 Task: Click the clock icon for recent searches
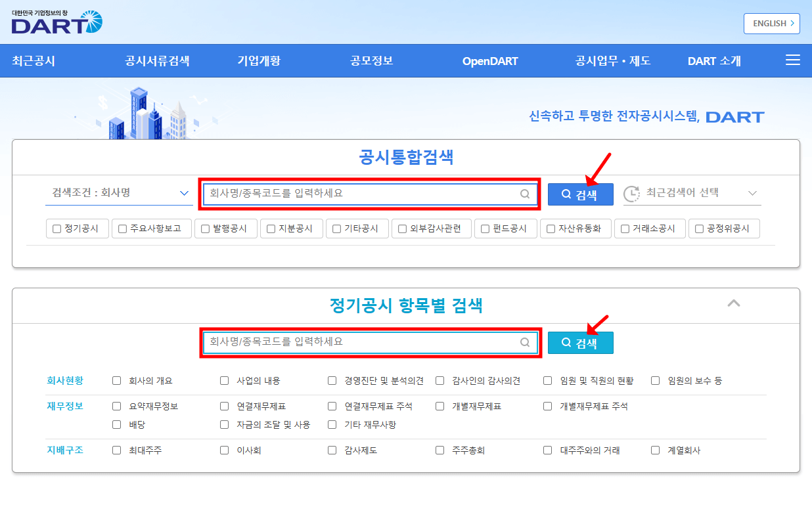click(631, 193)
